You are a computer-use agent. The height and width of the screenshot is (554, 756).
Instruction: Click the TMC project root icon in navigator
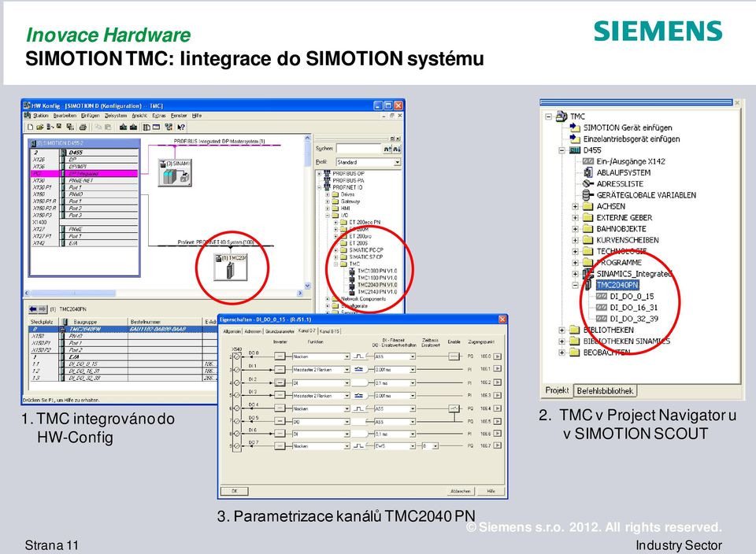[x=561, y=116]
